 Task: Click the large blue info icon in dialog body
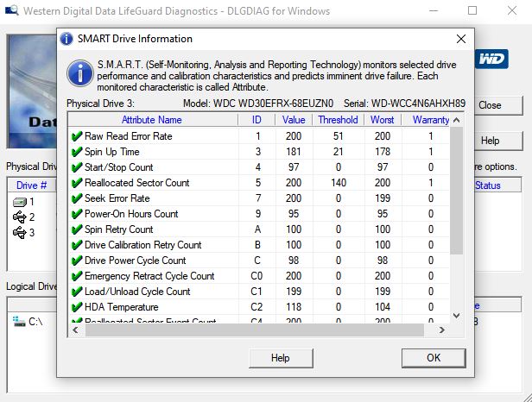point(80,73)
